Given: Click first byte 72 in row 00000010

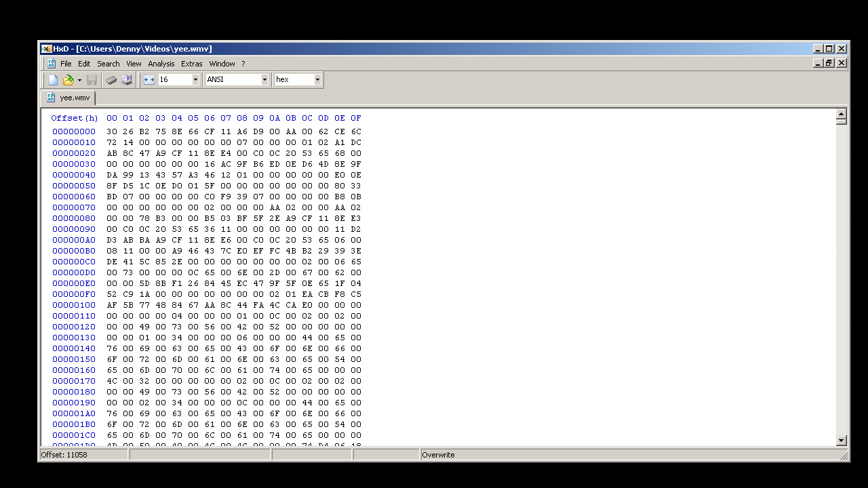Looking at the screenshot, I should pos(112,142).
